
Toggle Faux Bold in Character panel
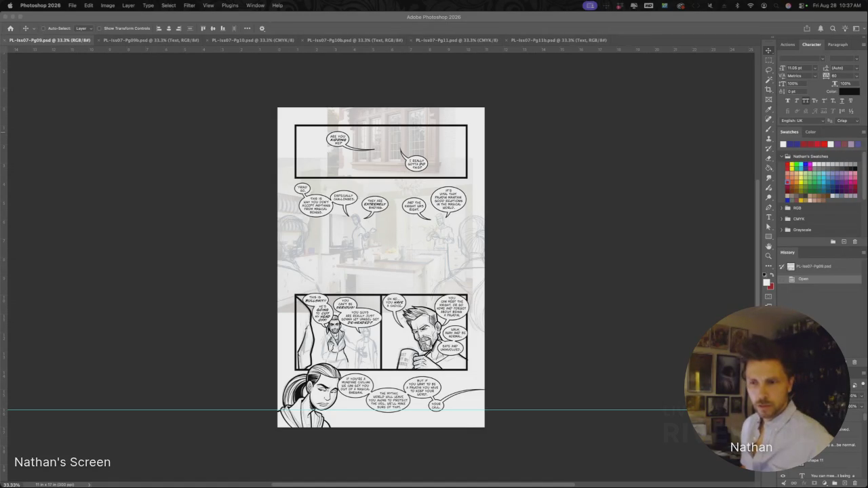(x=787, y=100)
